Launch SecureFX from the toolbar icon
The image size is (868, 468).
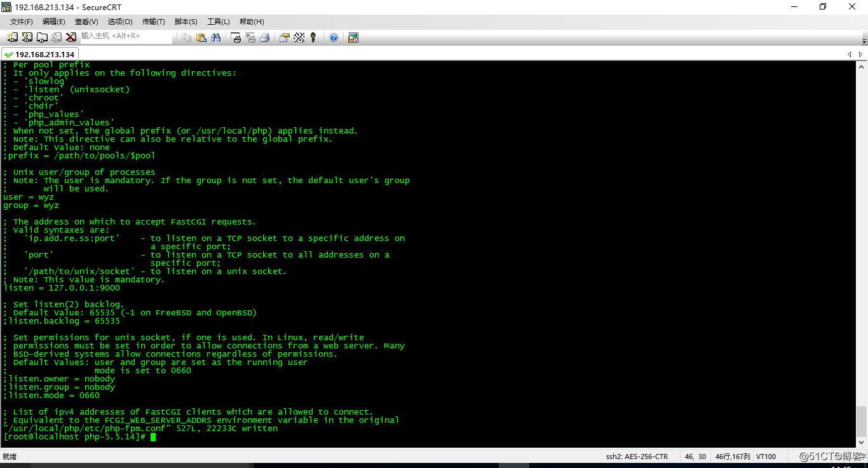(x=353, y=38)
